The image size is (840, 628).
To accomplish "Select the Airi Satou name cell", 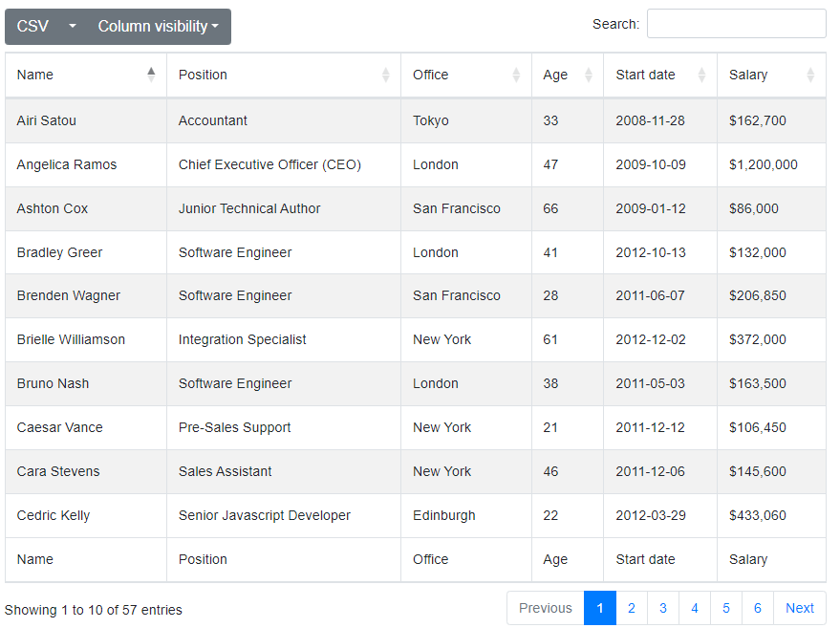I will [x=86, y=120].
